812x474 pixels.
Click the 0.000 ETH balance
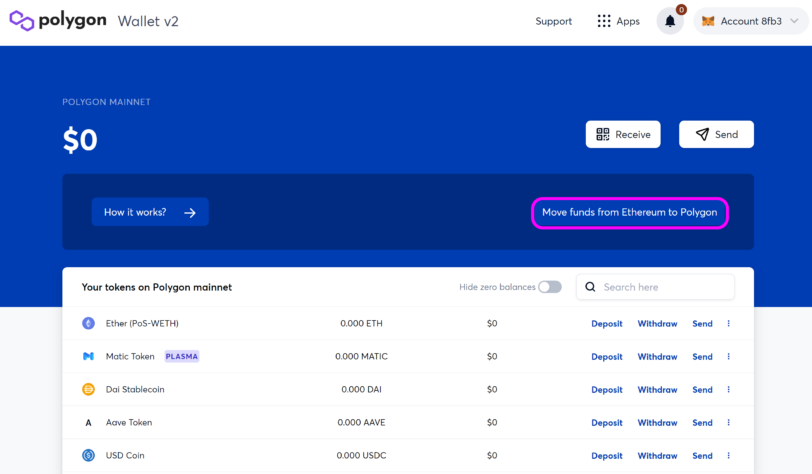[x=361, y=323]
